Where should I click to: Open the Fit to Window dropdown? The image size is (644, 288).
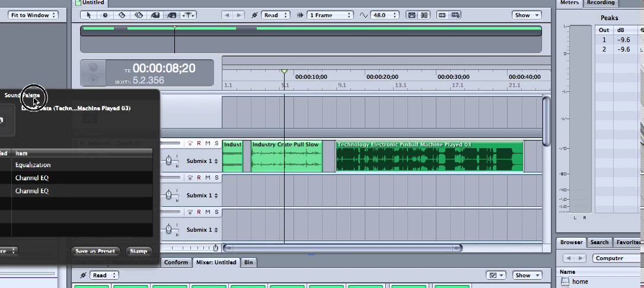(33, 15)
